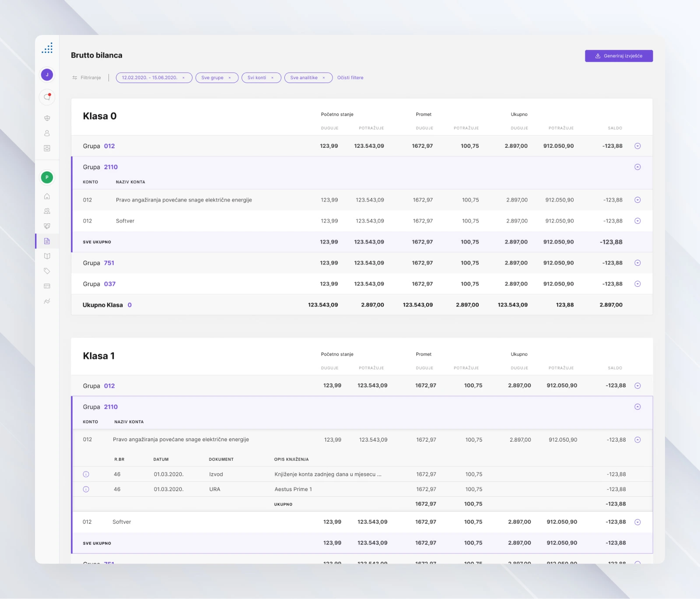Click SVE UKUPNO label in Klasa 0

[97, 242]
